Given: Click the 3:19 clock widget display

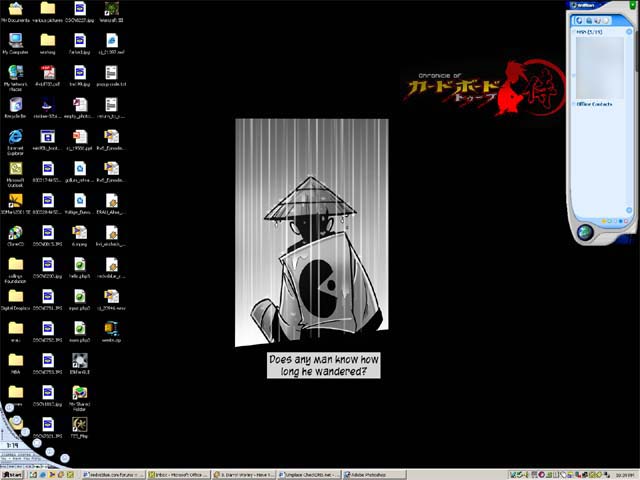Looking at the screenshot, I should (12, 445).
